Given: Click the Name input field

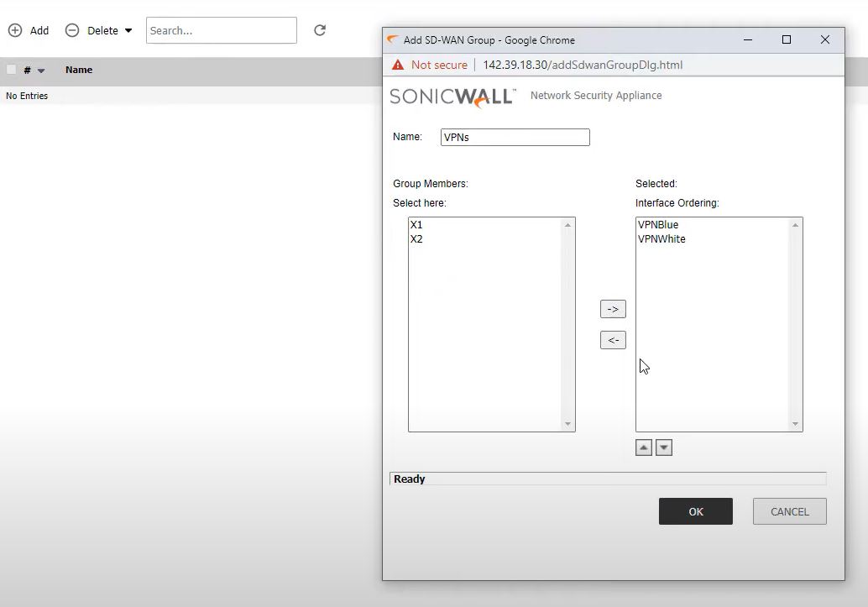Looking at the screenshot, I should point(515,137).
